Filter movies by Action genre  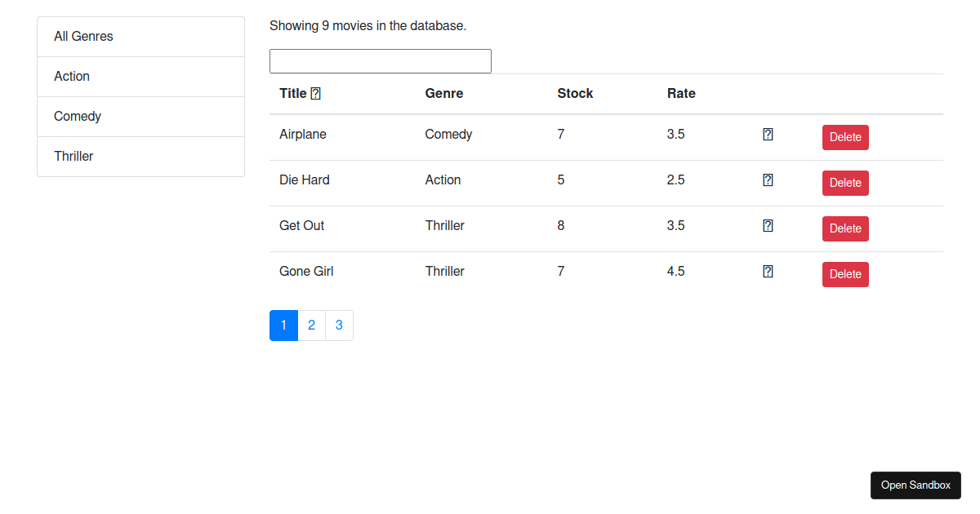[x=140, y=77]
